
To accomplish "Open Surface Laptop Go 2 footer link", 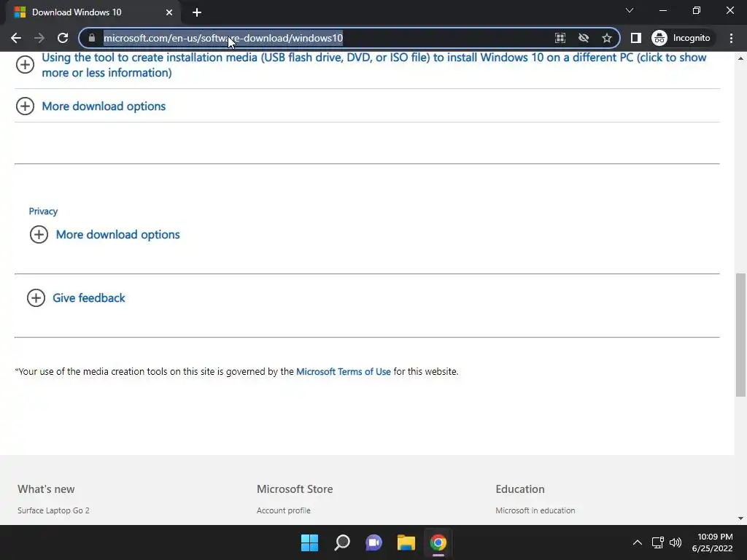I will pos(53,510).
